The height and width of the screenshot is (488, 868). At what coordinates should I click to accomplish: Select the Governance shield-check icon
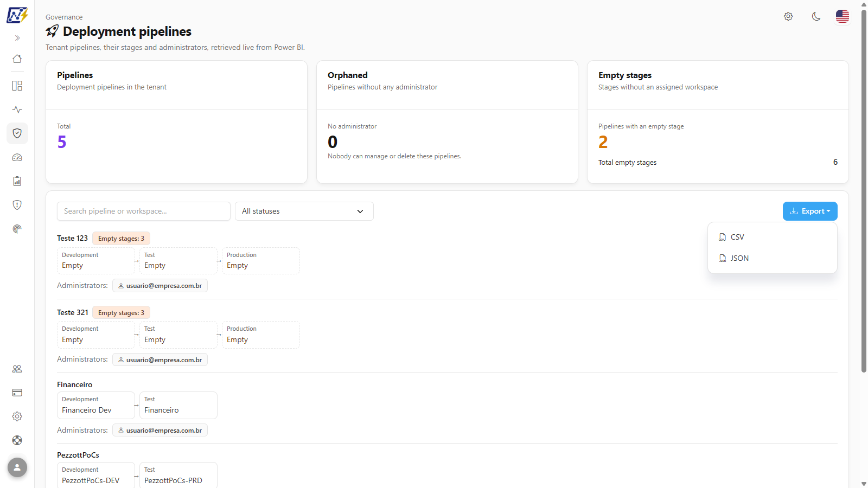(17, 133)
